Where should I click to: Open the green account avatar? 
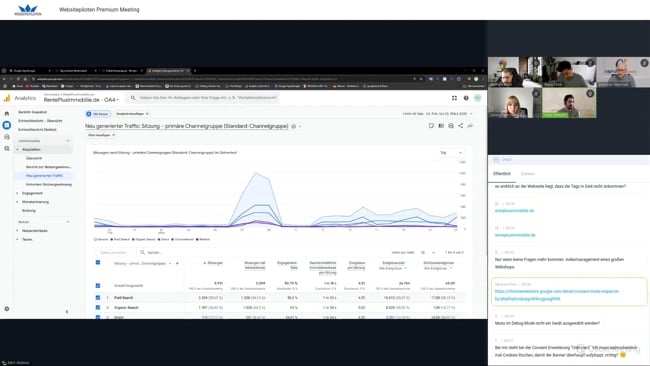478,98
